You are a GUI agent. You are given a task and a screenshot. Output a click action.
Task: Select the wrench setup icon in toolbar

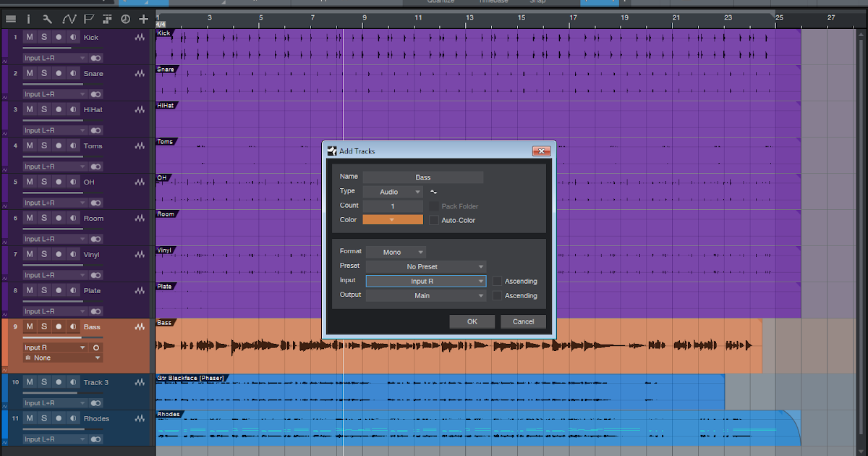click(48, 19)
